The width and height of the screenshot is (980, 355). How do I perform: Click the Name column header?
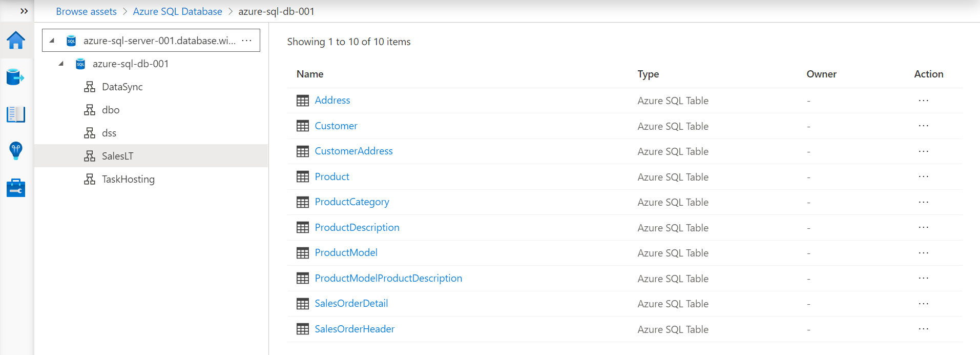pos(310,74)
